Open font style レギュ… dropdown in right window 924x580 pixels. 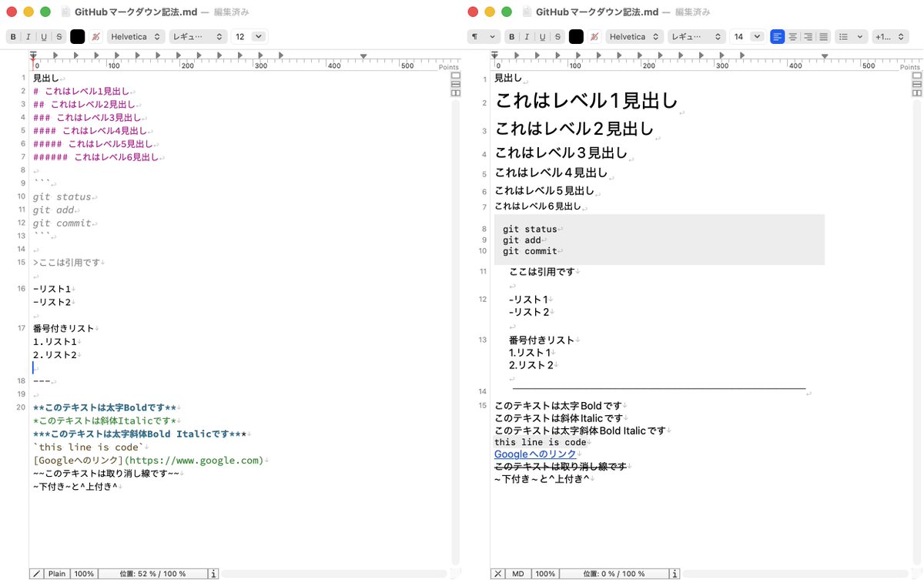pos(697,36)
